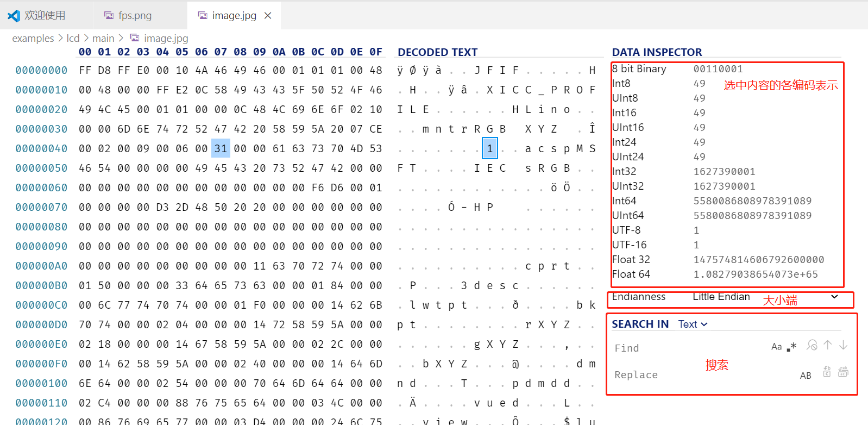Close the image.jpg tab

click(268, 16)
